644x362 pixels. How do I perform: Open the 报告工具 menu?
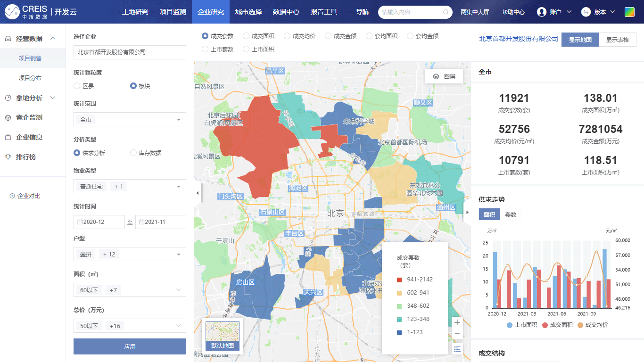click(324, 12)
